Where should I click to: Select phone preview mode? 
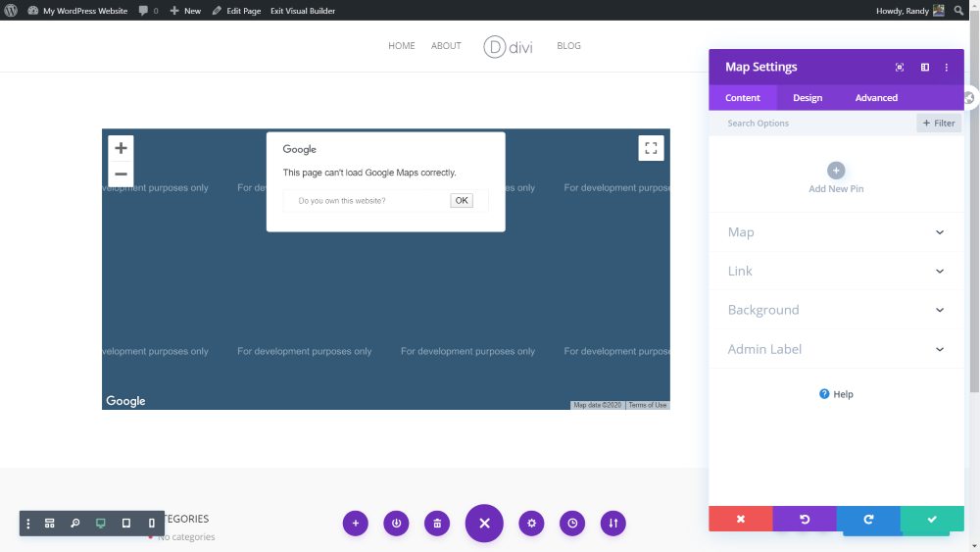pos(151,524)
